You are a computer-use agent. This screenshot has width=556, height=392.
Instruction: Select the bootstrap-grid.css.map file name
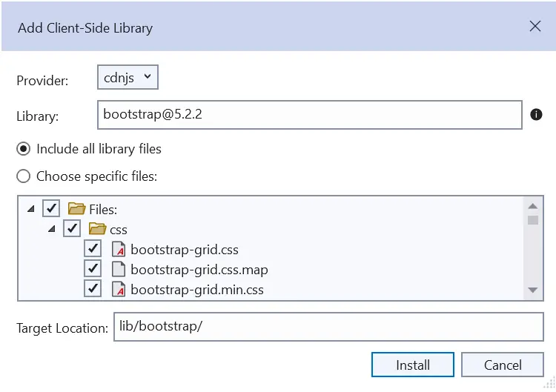tap(199, 270)
